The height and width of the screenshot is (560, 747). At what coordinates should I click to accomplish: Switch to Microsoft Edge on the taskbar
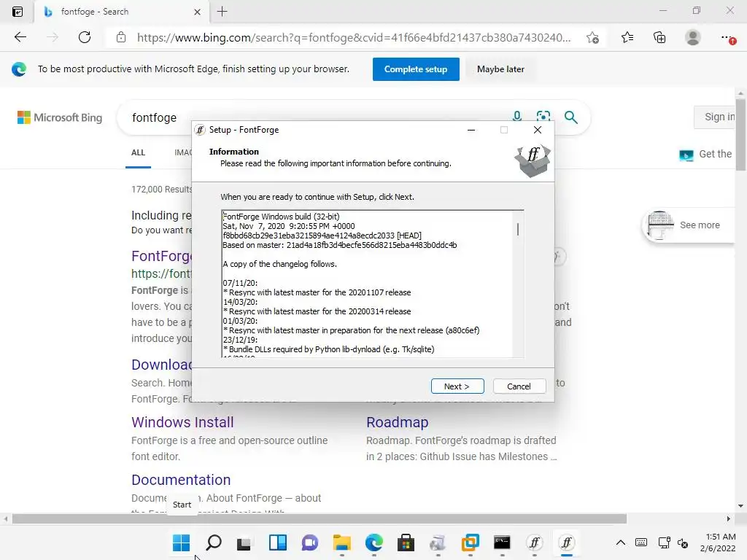click(x=374, y=542)
